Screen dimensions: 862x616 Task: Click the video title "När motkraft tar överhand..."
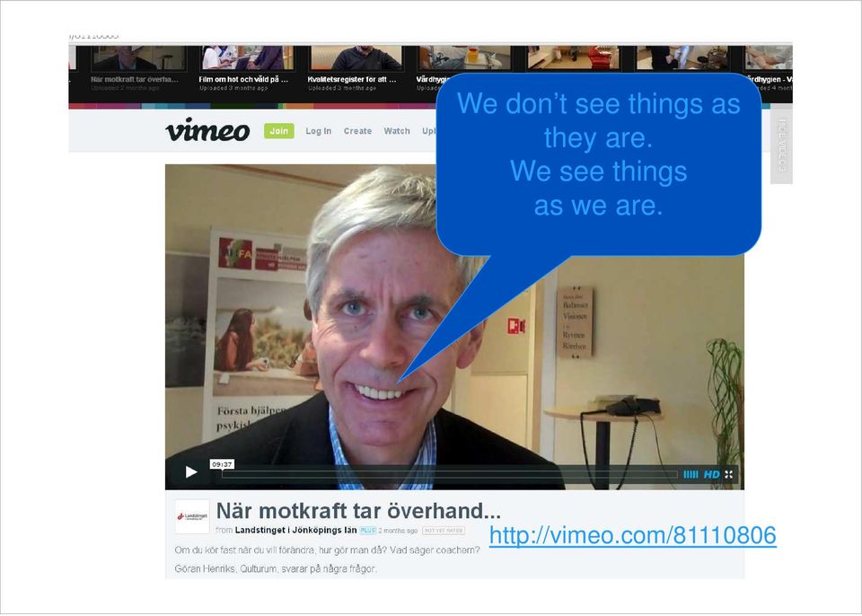[358, 511]
